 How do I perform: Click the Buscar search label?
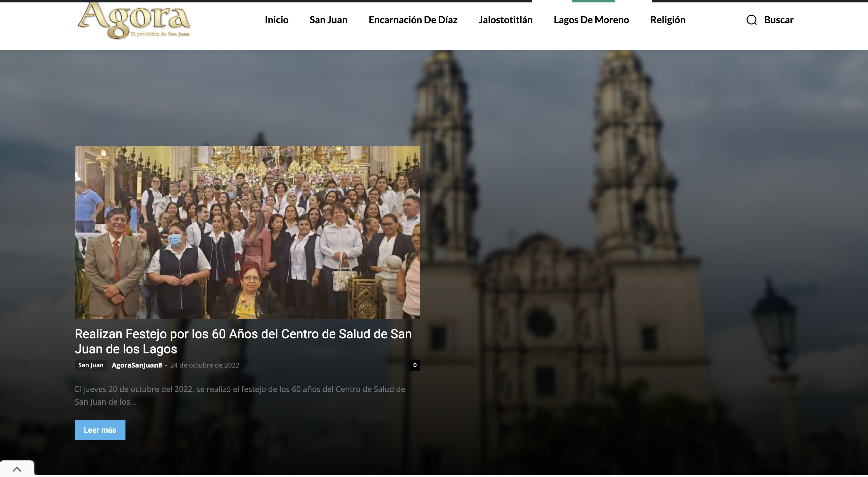(779, 20)
